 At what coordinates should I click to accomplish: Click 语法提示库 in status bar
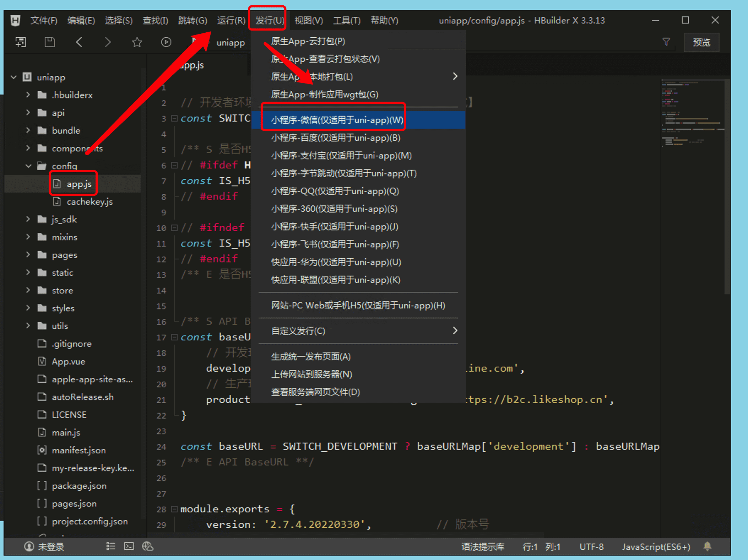pos(483,546)
